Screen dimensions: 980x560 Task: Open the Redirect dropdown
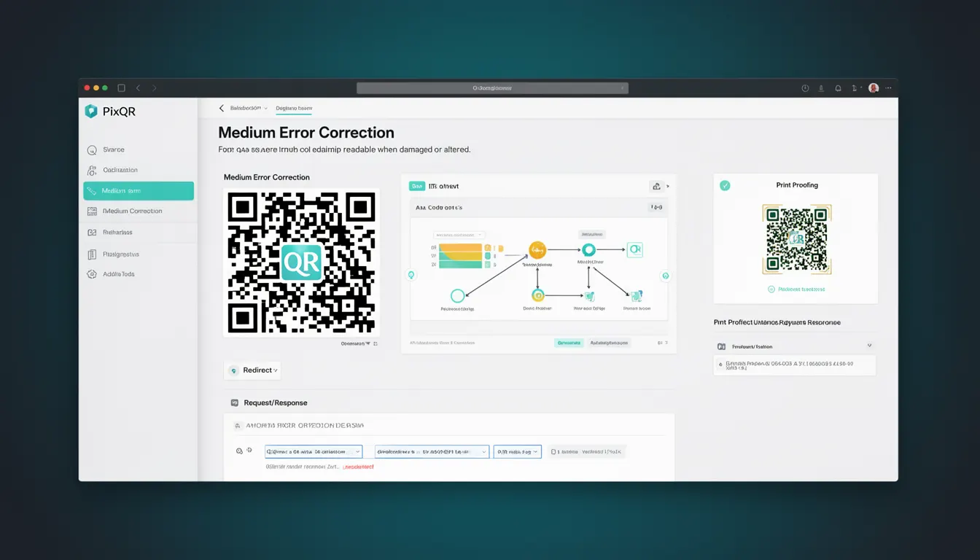[252, 370]
